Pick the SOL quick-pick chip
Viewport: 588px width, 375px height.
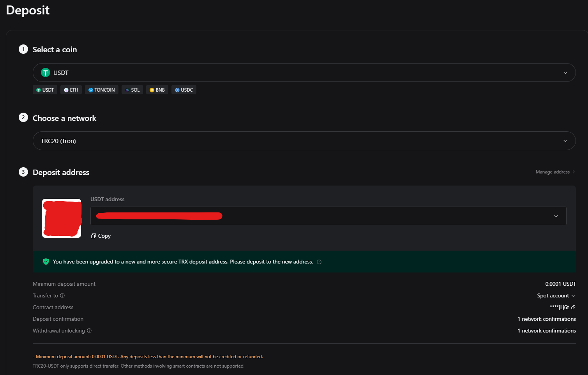pos(132,90)
